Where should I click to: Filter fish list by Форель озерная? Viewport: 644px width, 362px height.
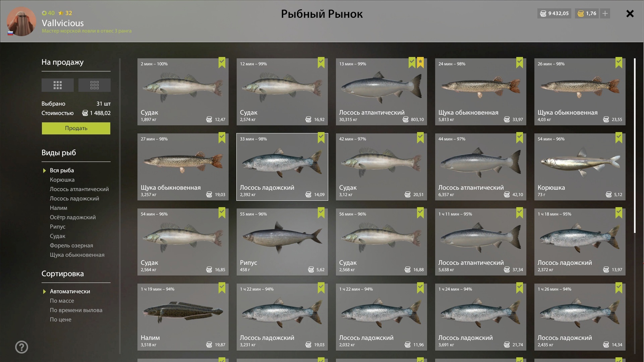pyautogui.click(x=71, y=245)
